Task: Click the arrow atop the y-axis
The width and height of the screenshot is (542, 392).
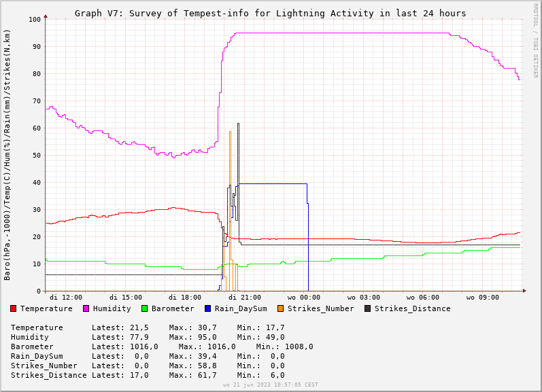Action: (46, 15)
